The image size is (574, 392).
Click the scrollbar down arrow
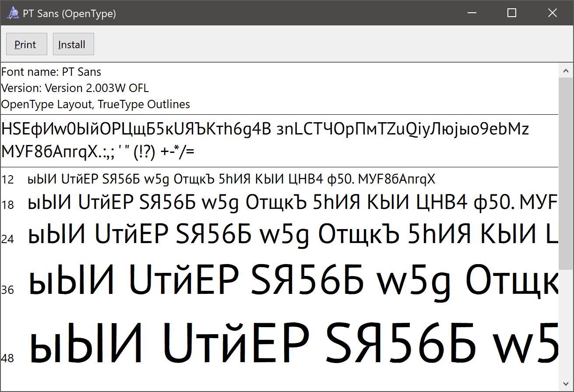pos(565,384)
